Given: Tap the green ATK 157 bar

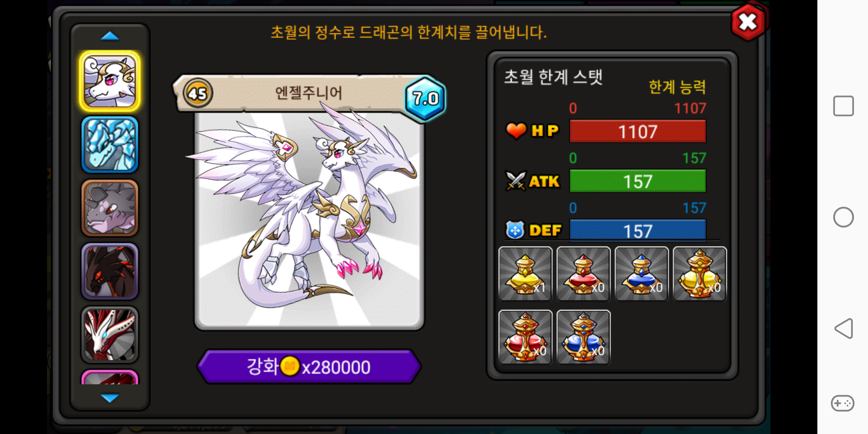Looking at the screenshot, I should pyautogui.click(x=637, y=181).
